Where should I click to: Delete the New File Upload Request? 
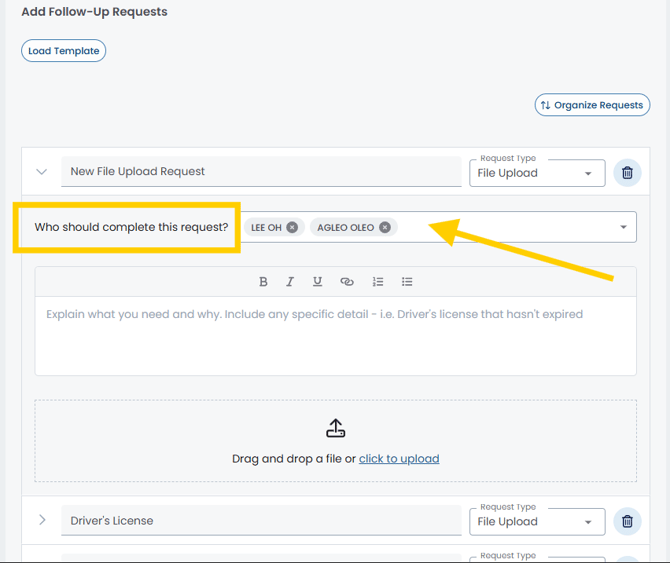pos(627,173)
